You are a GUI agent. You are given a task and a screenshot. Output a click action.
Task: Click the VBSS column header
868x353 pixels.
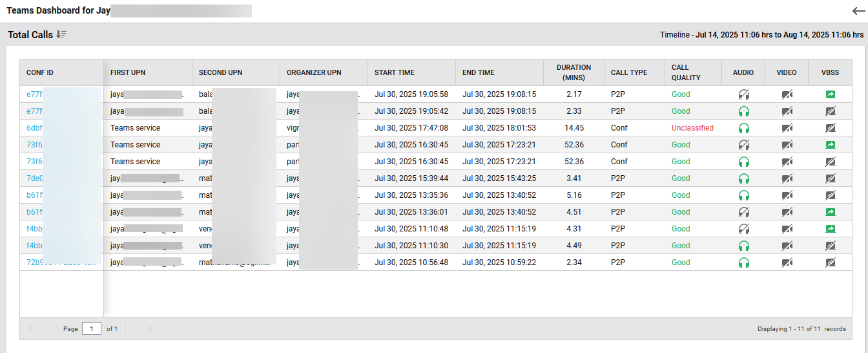point(830,72)
